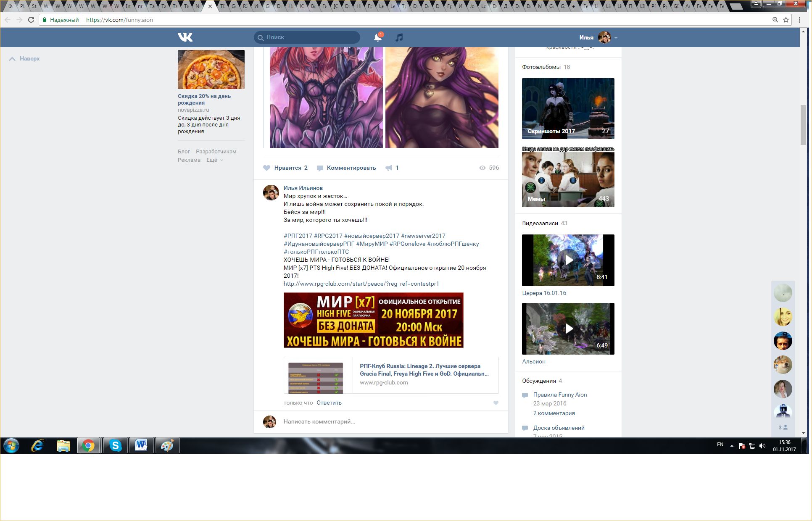The width and height of the screenshot is (812, 521).
Task: Click the Поиск search field
Action: [x=307, y=37]
